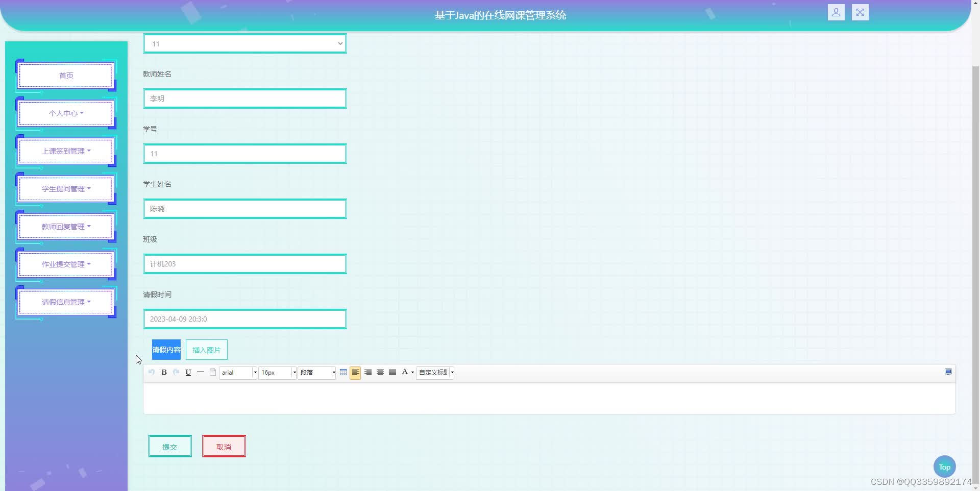Click inside the rich text editor body
This screenshot has width=980, height=491.
[549, 398]
